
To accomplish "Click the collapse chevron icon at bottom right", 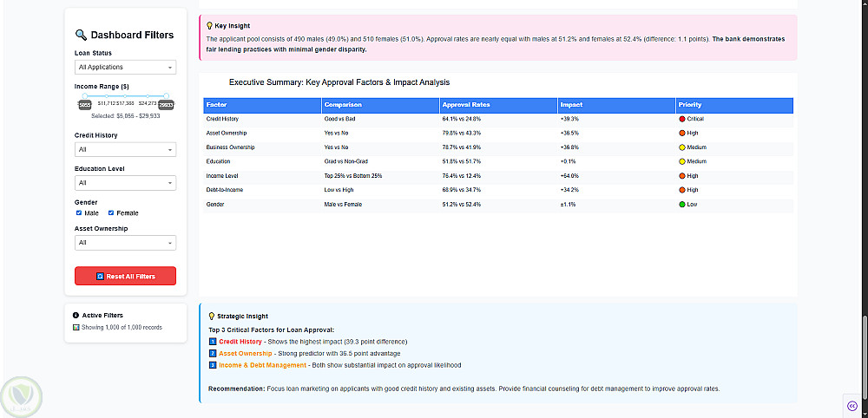I will [852, 406].
